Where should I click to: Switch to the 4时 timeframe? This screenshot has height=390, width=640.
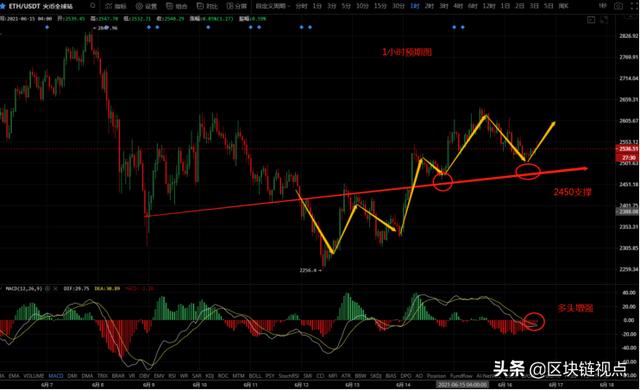458,6
